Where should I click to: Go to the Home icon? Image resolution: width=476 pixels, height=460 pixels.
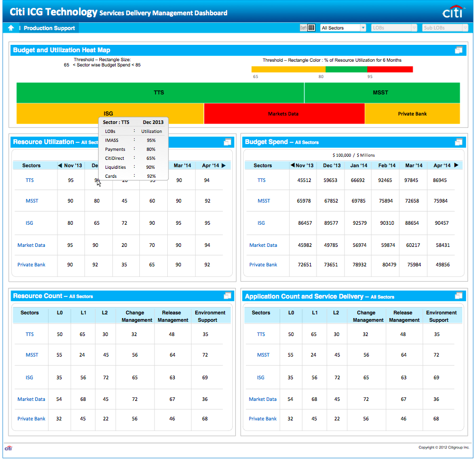[11, 28]
